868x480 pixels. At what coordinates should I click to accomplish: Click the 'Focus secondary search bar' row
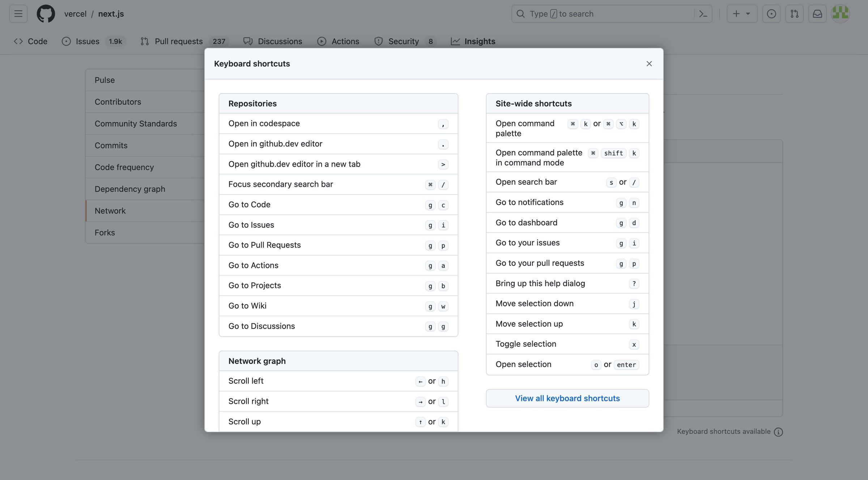pos(339,184)
